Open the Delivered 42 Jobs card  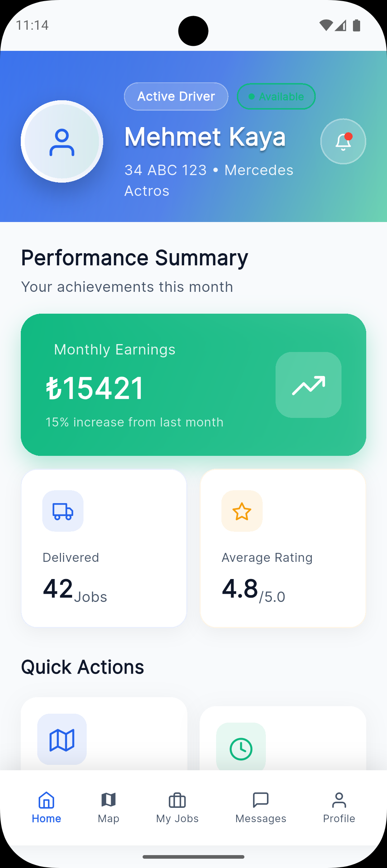[104, 548]
